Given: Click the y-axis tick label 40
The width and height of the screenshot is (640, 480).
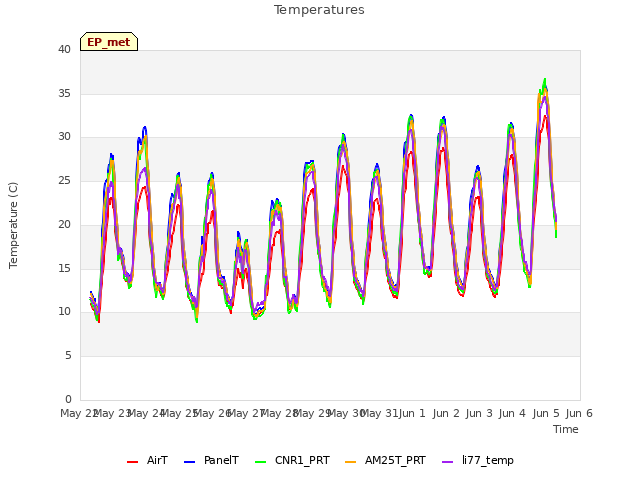Looking at the screenshot, I should point(64,49).
